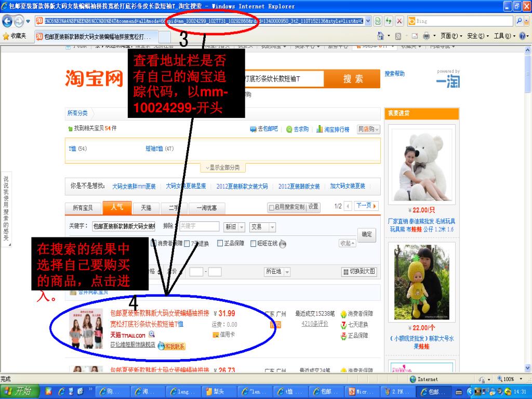Viewport: 532px width, 399px height.
Task: Click the 去求购 icon link
Action: 297,129
